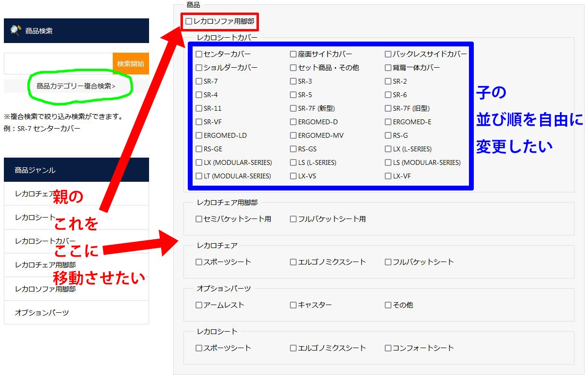Check スポーツシート in the レカロチェア group
Image resolution: width=588 pixels, height=380 pixels.
coord(199,262)
